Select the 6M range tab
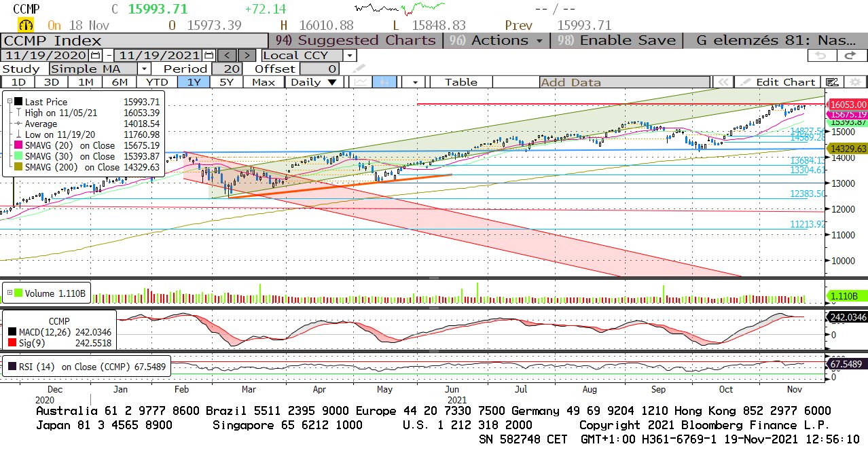 tap(120, 82)
